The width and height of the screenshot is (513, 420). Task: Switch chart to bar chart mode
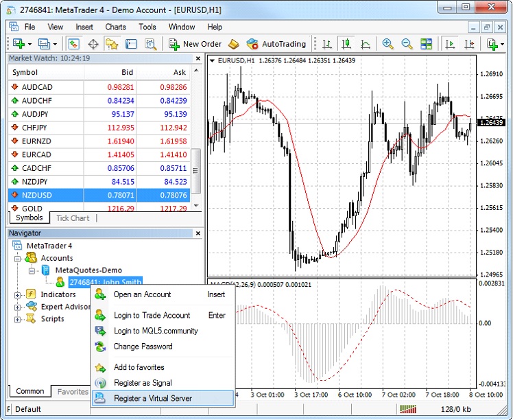[x=327, y=44]
